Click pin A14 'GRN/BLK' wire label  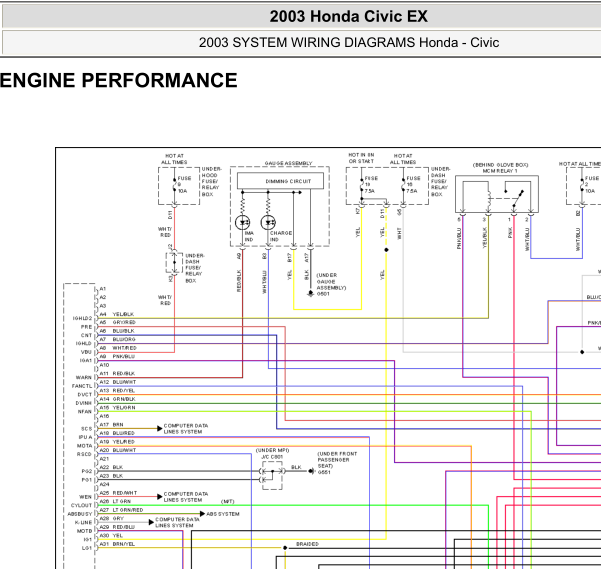[x=124, y=399]
